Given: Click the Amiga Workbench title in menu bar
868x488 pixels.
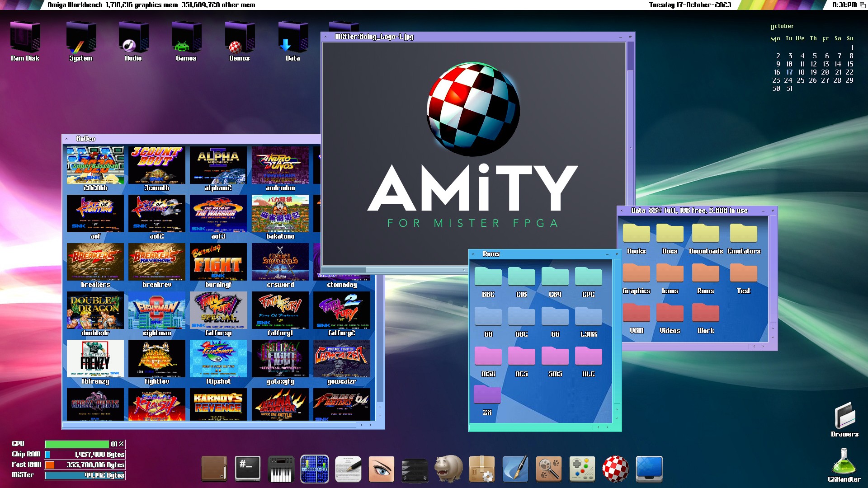Looking at the screenshot, I should pos(75,5).
